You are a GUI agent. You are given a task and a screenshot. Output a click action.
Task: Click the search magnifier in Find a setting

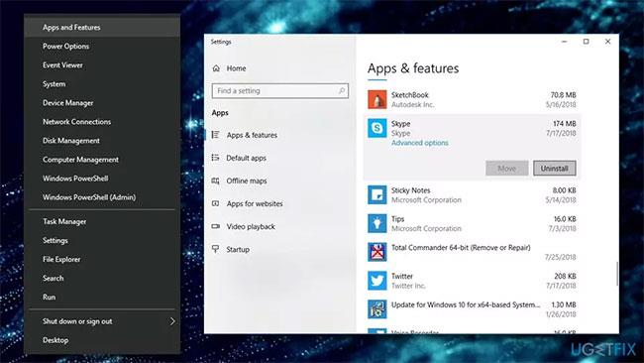pos(341,91)
